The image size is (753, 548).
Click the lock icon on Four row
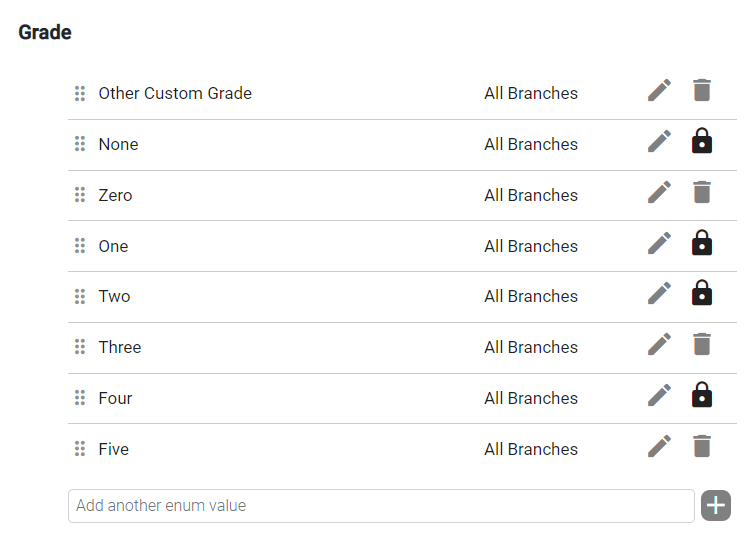pyautogui.click(x=702, y=394)
